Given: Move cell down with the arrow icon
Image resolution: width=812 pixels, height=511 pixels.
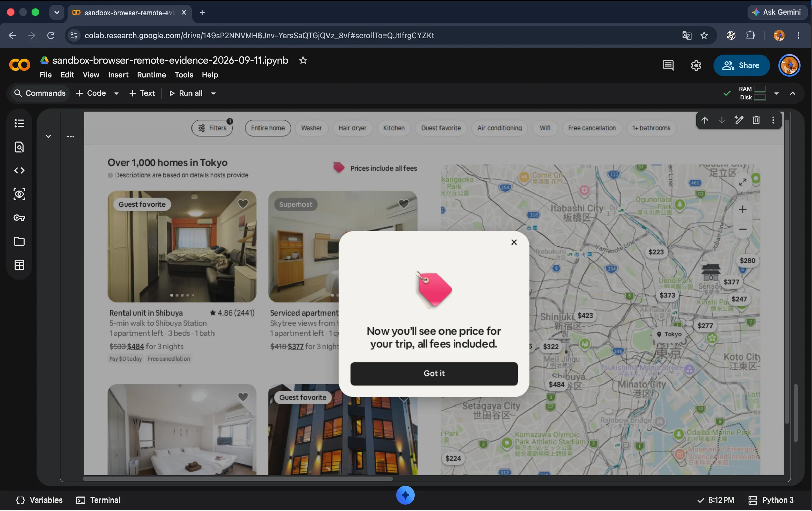Looking at the screenshot, I should [x=721, y=120].
